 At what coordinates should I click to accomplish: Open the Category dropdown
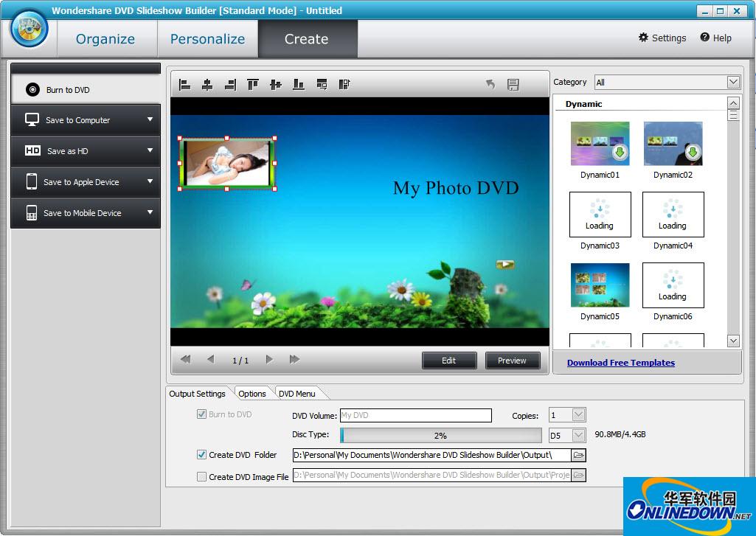[733, 82]
